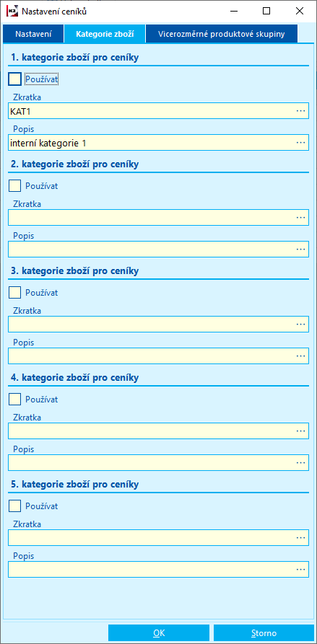The image size is (317, 644).
Task: Open ellipsis button of 'interní kategorie 1' Popis
Action: (x=300, y=143)
